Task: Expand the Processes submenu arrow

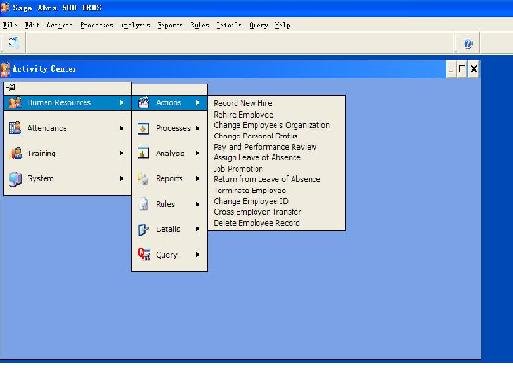Action: [x=198, y=128]
